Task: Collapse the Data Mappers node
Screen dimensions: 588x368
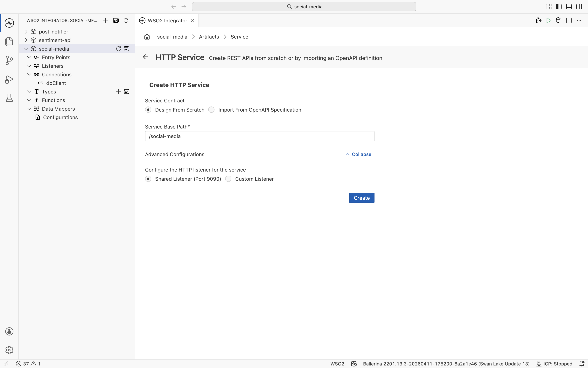Action: [29, 109]
